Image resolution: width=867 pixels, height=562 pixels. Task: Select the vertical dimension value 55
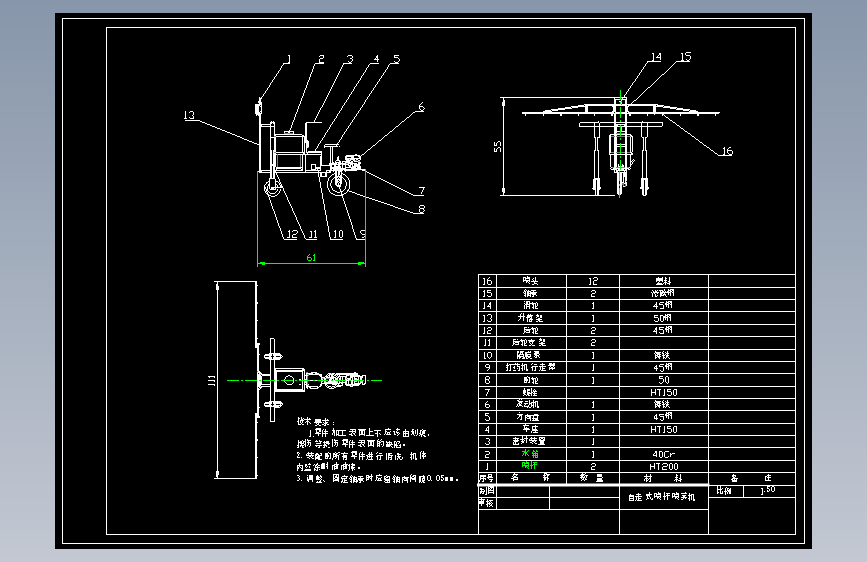click(x=498, y=147)
